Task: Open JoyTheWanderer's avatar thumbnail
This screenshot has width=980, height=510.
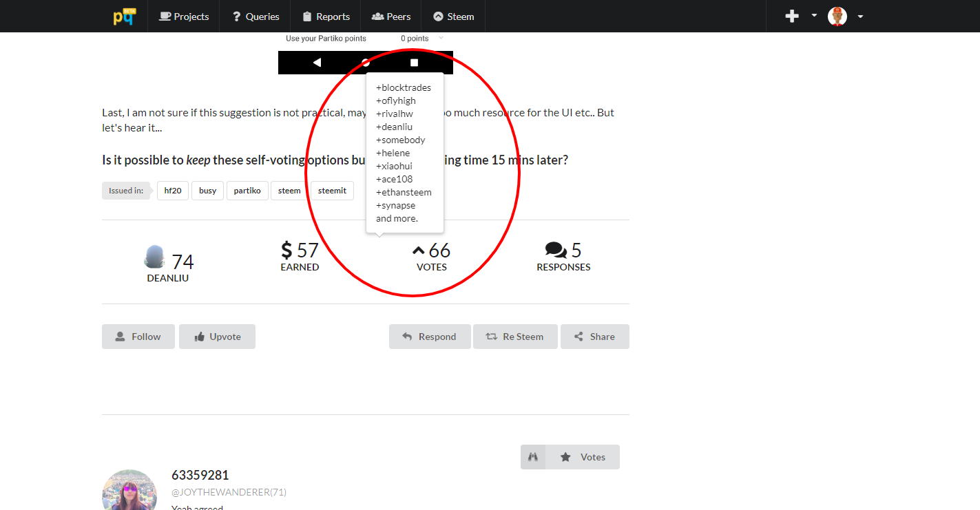Action: (129, 490)
